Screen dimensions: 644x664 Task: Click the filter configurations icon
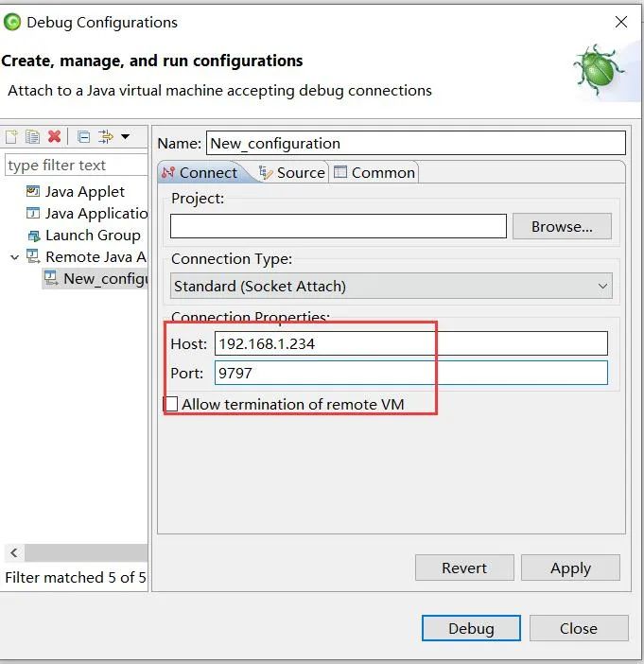105,137
